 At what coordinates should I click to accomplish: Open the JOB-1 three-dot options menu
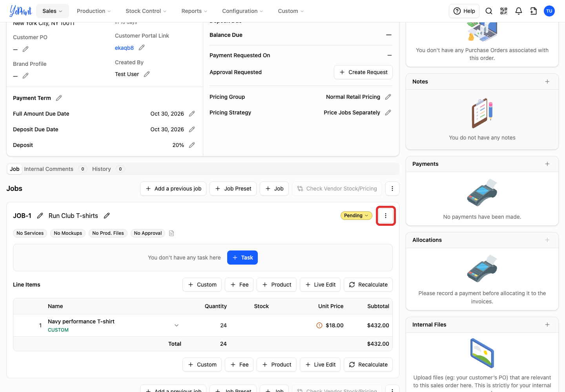tap(386, 216)
